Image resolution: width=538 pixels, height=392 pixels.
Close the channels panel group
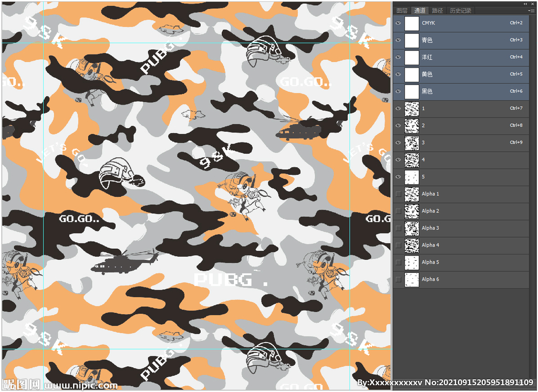532,4
